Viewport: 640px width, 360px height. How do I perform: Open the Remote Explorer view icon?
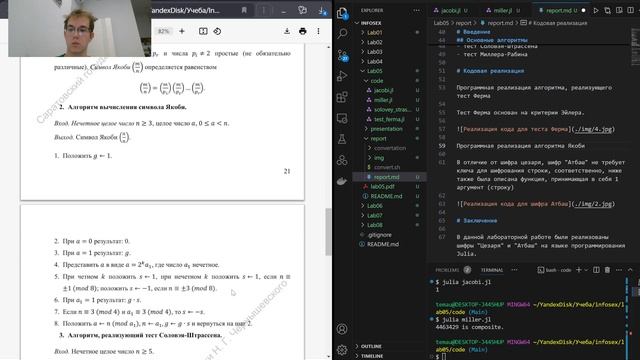point(342,118)
